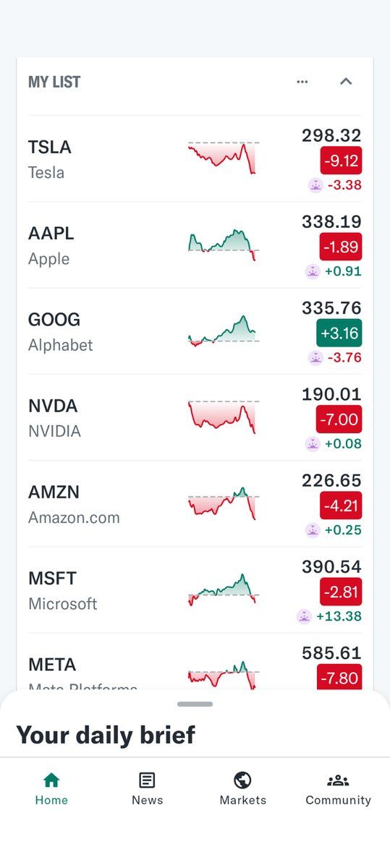Open the Markets globe icon
Viewport: 390px width, 868px height.
point(242,780)
